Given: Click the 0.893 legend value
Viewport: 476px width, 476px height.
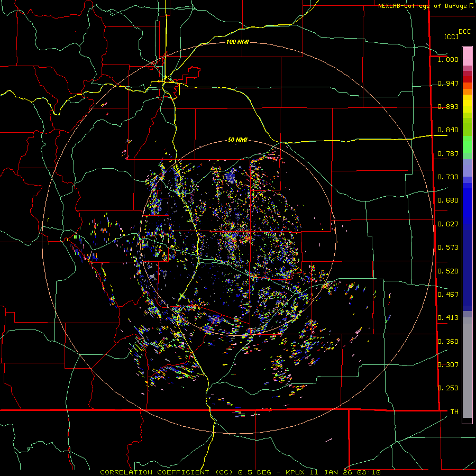Looking at the screenshot, I should pyautogui.click(x=448, y=106).
